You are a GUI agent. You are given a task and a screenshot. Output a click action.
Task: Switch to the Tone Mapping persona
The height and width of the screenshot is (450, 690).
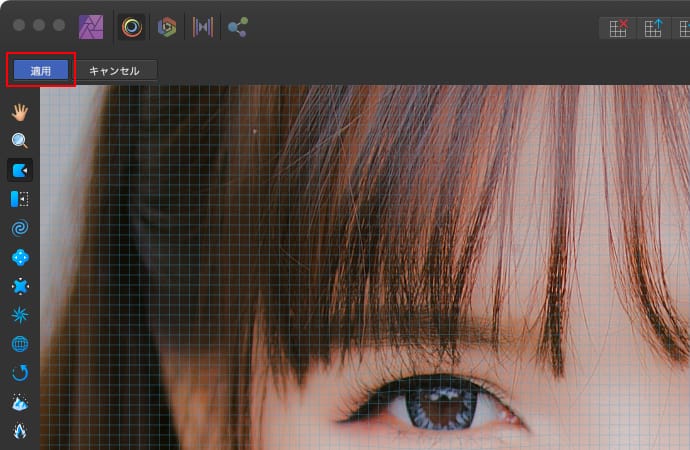click(203, 27)
